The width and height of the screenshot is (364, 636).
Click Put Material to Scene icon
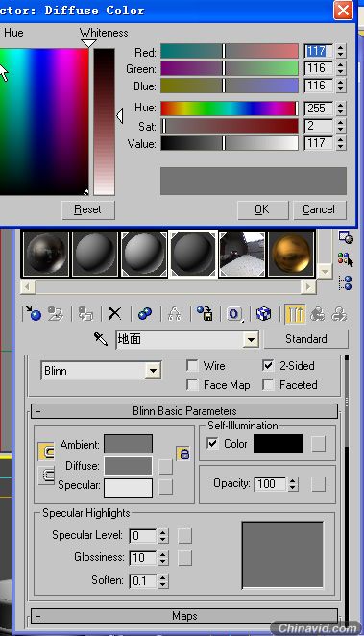tap(55, 313)
